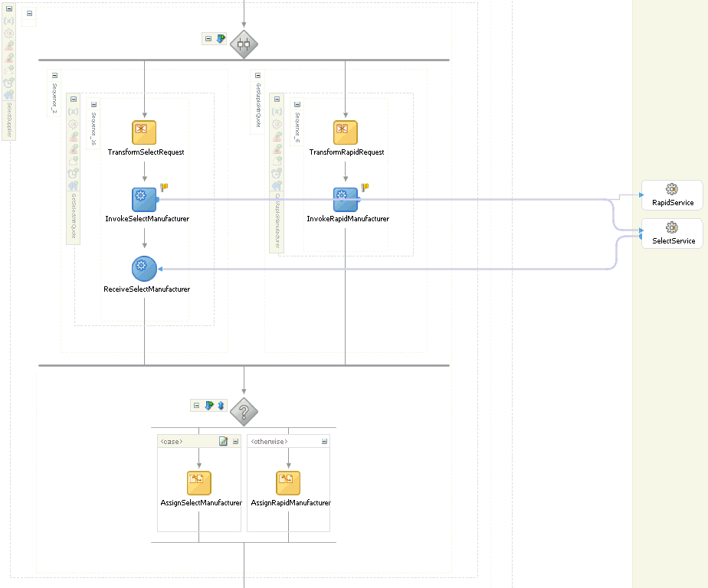Collapse the case branch with its minus button
Image resolution: width=708 pixels, height=588 pixels.
click(234, 441)
